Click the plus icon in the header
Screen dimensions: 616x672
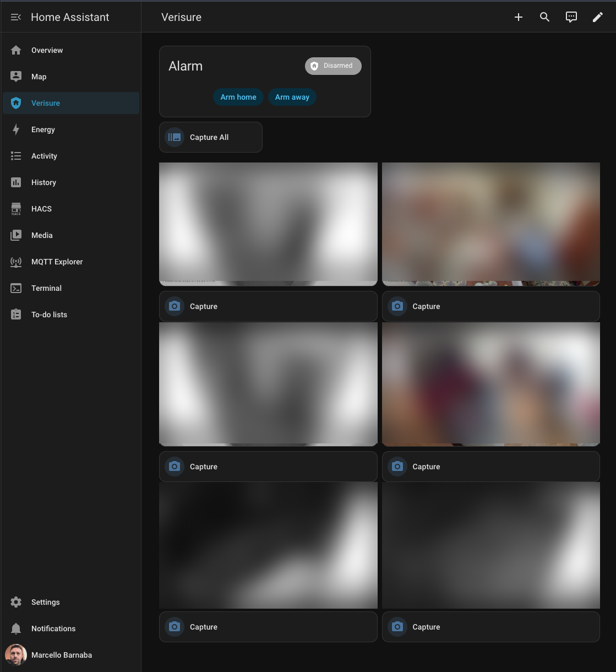518,17
